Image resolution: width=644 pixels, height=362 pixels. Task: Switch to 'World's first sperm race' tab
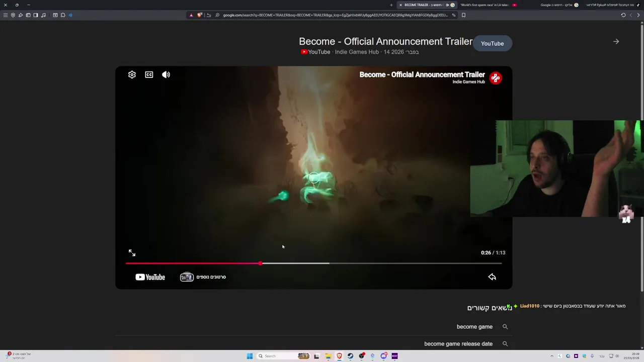tap(488, 5)
